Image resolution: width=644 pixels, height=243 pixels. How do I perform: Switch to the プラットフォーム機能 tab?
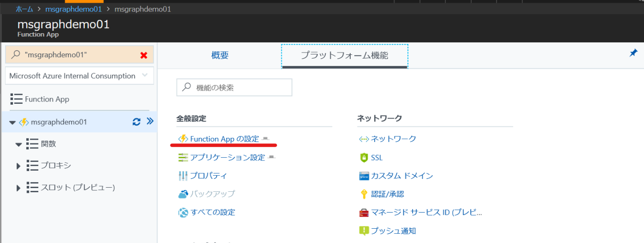[345, 56]
